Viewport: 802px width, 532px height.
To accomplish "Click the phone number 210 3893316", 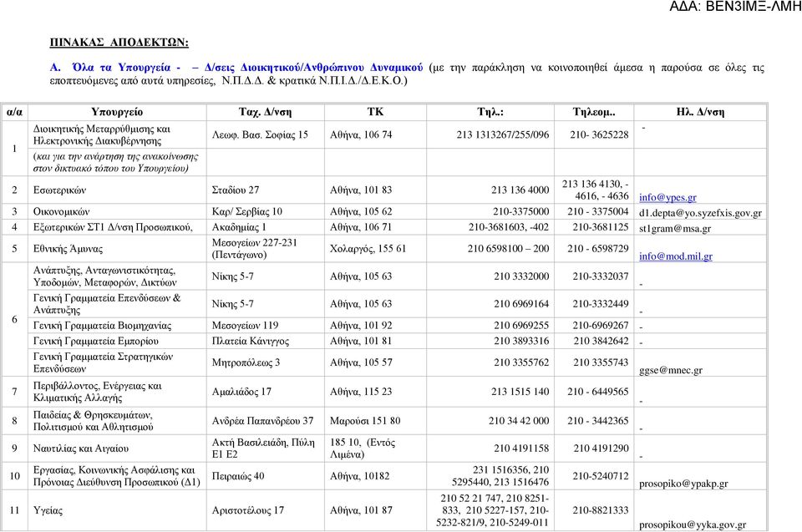I will tap(521, 342).
